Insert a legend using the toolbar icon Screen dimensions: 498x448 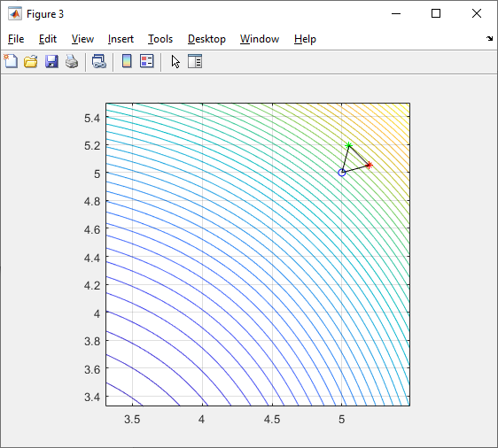click(x=147, y=61)
